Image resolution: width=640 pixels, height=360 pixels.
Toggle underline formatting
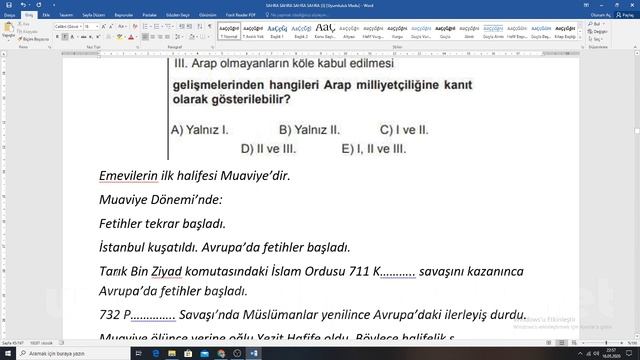(x=72, y=37)
